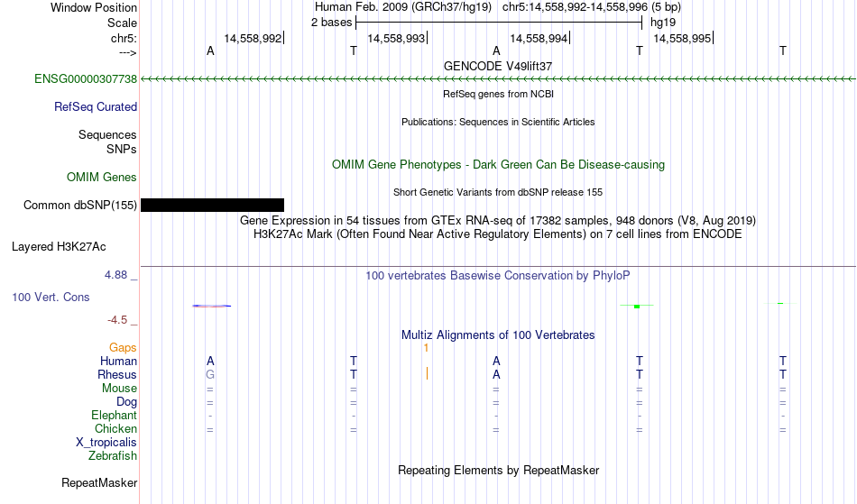Screen dimensions: 857x504
Task: Click the -4.5 PhyloP lower value
Action: [x=117, y=320]
